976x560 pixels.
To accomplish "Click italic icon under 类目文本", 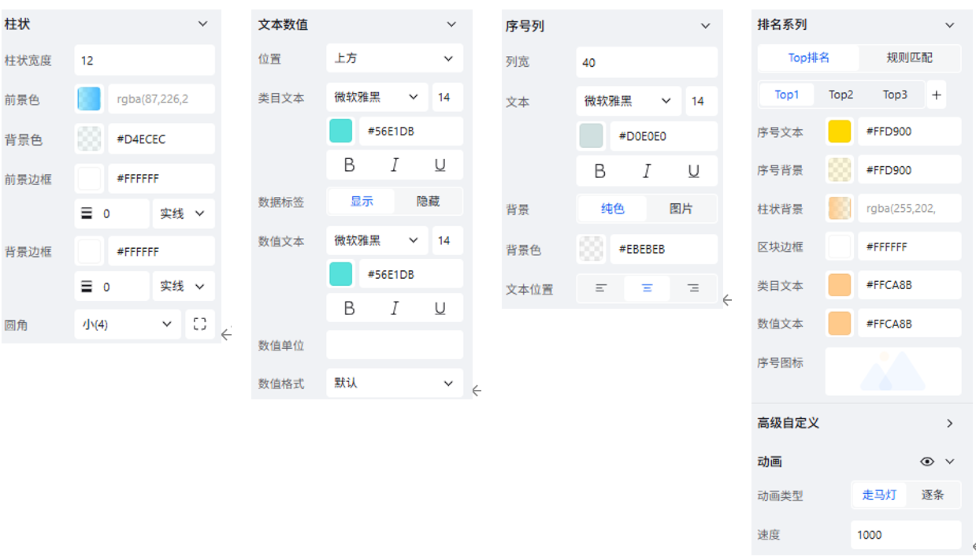I will pos(395,165).
